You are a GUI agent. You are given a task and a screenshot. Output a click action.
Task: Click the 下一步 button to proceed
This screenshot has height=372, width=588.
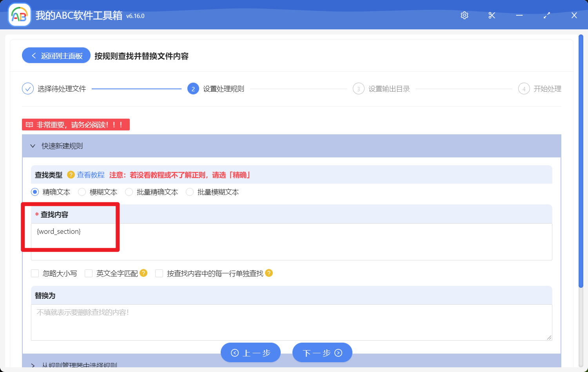(x=322, y=352)
